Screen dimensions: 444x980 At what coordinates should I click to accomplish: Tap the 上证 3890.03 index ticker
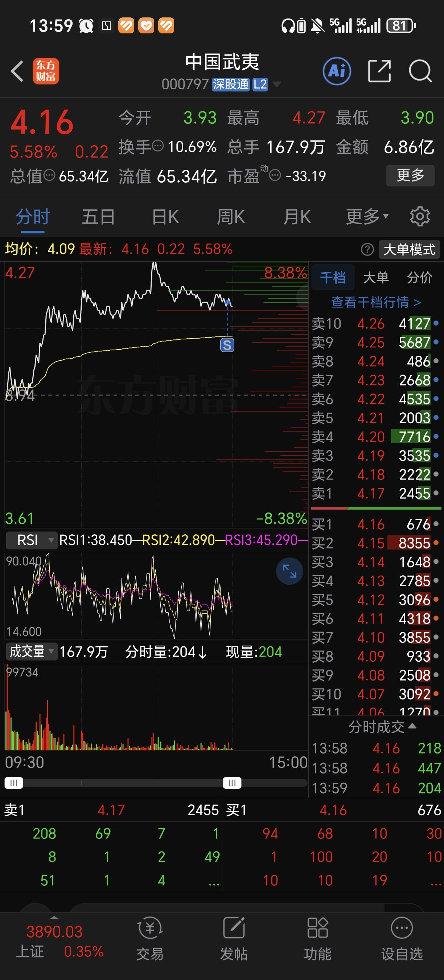[x=54, y=942]
